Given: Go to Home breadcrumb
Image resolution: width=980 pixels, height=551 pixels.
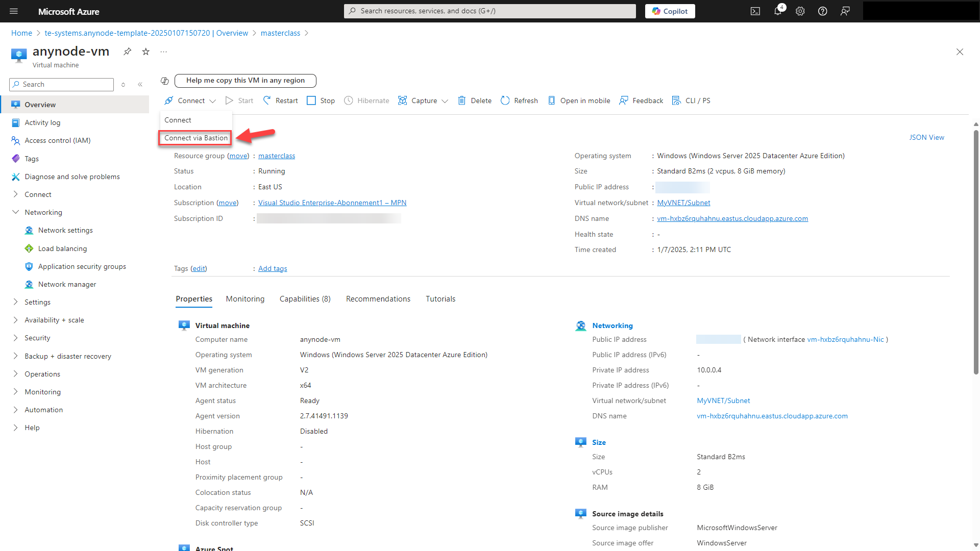Looking at the screenshot, I should [x=21, y=33].
